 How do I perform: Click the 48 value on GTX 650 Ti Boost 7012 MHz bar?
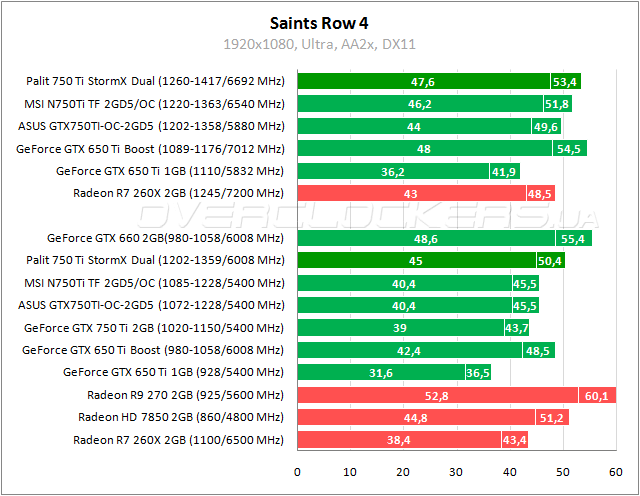(x=424, y=149)
